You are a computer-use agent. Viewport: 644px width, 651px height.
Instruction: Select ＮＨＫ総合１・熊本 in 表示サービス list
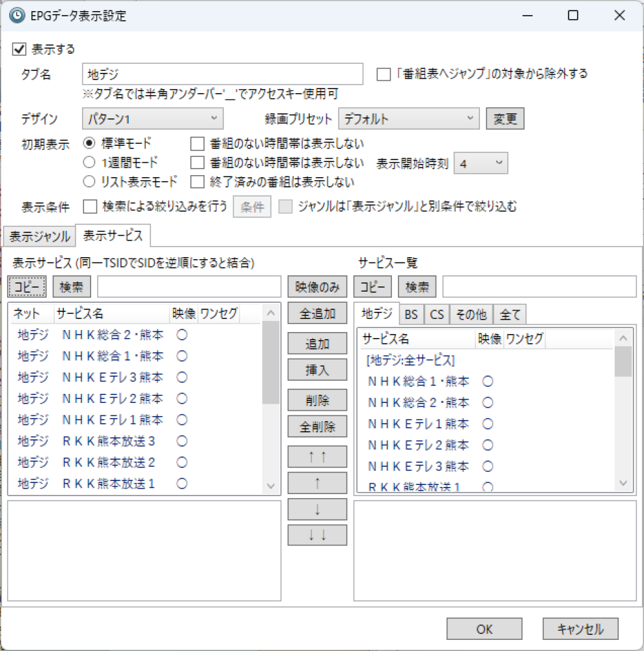tap(136, 356)
